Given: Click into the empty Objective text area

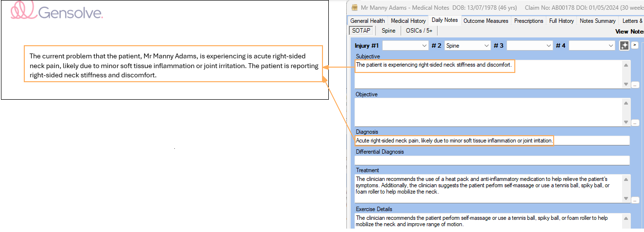Looking at the screenshot, I should click(488, 112).
